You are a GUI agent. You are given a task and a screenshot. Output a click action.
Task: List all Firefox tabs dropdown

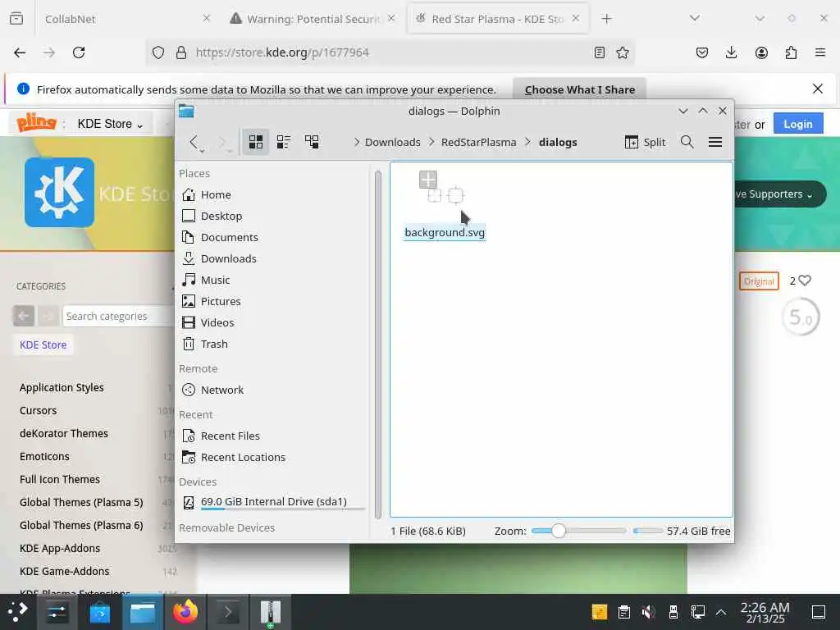coord(695,18)
